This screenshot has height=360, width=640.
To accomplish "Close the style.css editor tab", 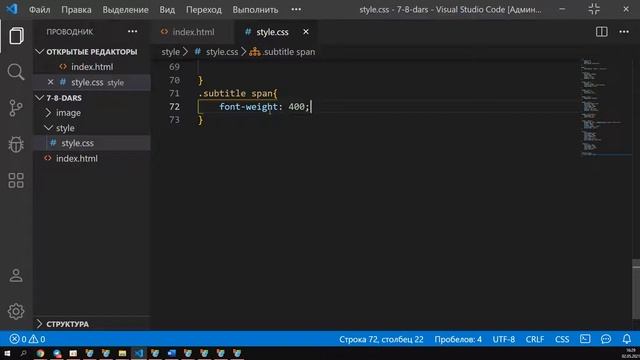I will pyautogui.click(x=306, y=31).
